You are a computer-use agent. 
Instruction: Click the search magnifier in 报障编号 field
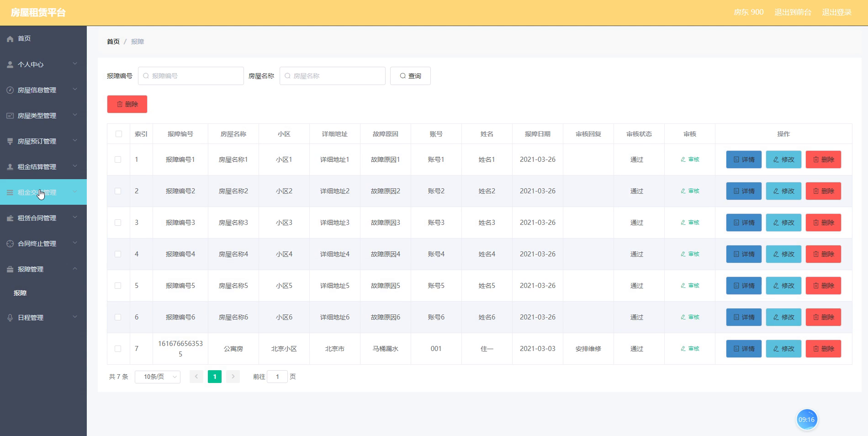tap(146, 76)
